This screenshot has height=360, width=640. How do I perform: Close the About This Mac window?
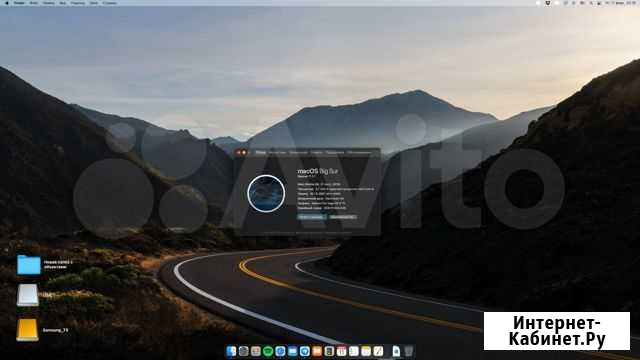pos(238,153)
